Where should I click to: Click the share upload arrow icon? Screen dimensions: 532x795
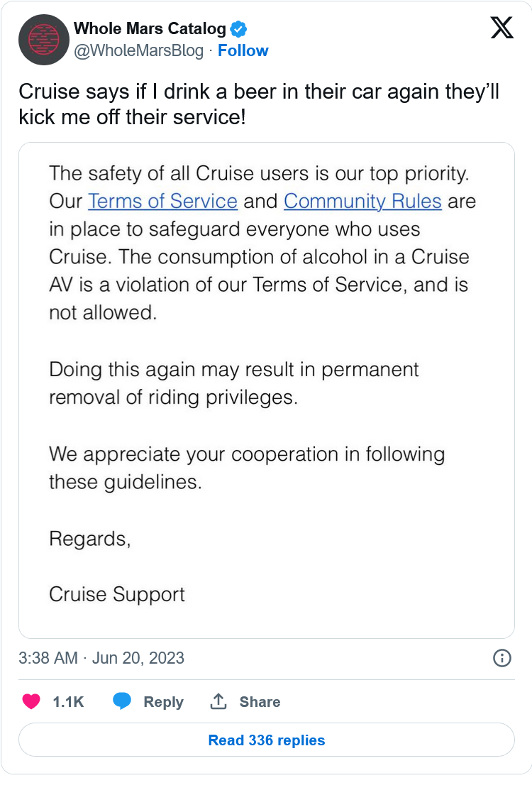click(x=218, y=701)
